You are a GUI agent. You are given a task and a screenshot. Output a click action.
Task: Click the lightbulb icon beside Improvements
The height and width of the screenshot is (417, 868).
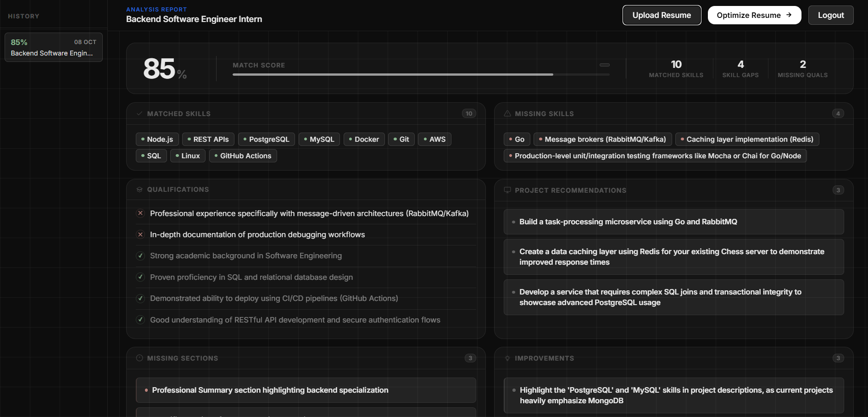[x=507, y=358]
